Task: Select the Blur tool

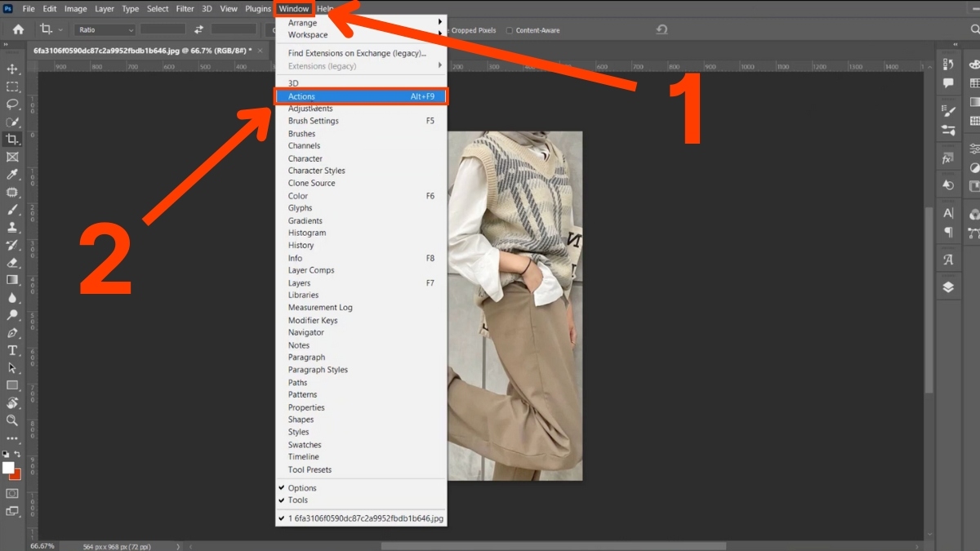Action: [12, 298]
